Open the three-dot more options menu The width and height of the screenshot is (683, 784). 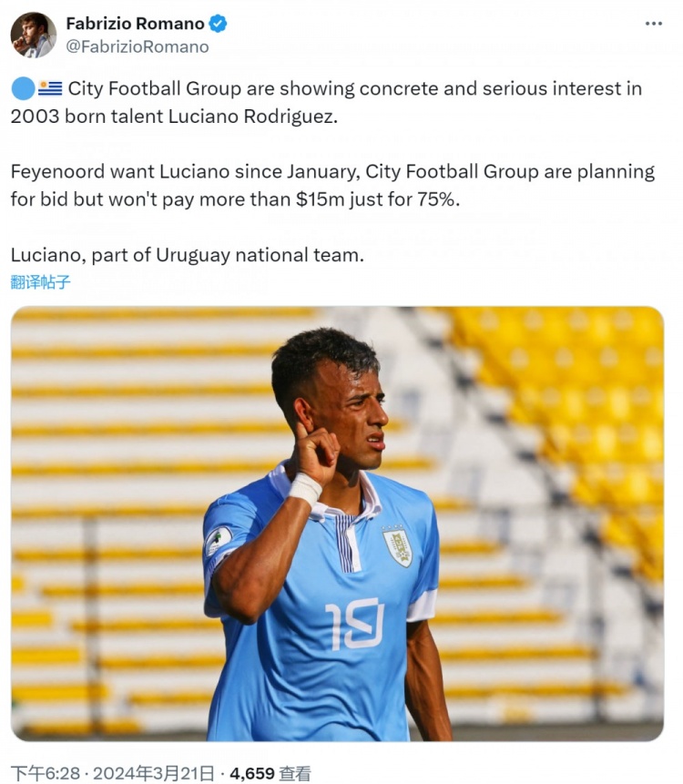pos(654,24)
